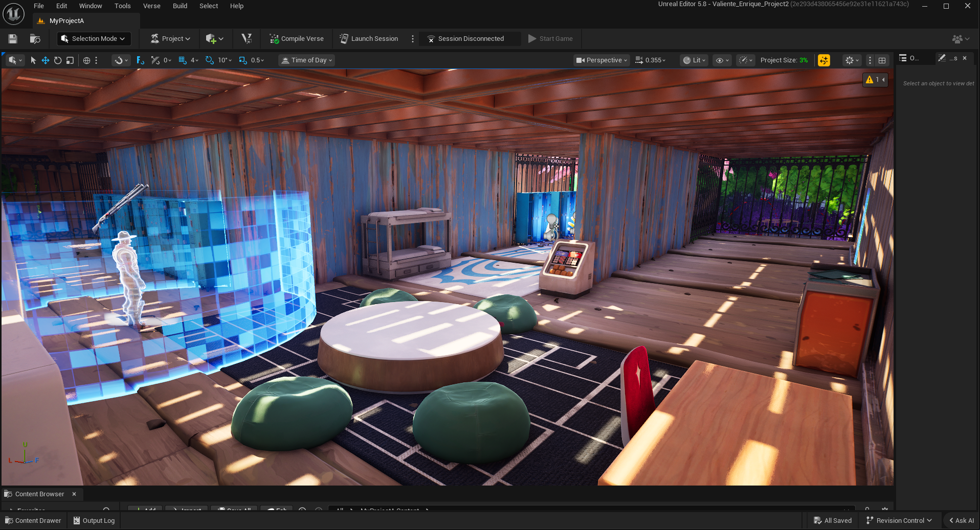This screenshot has height=530, width=980.
Task: Activate the Scale tool
Action: coord(70,60)
